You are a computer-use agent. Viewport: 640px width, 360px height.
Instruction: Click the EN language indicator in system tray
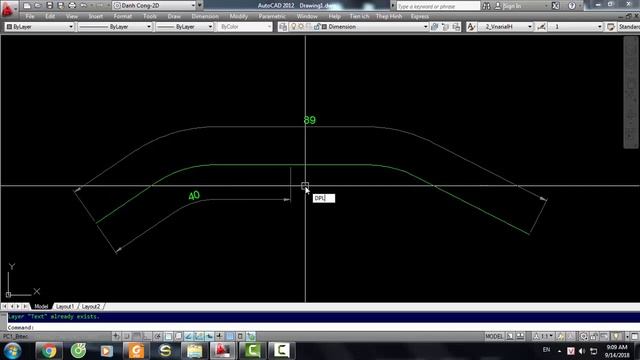(x=546, y=350)
